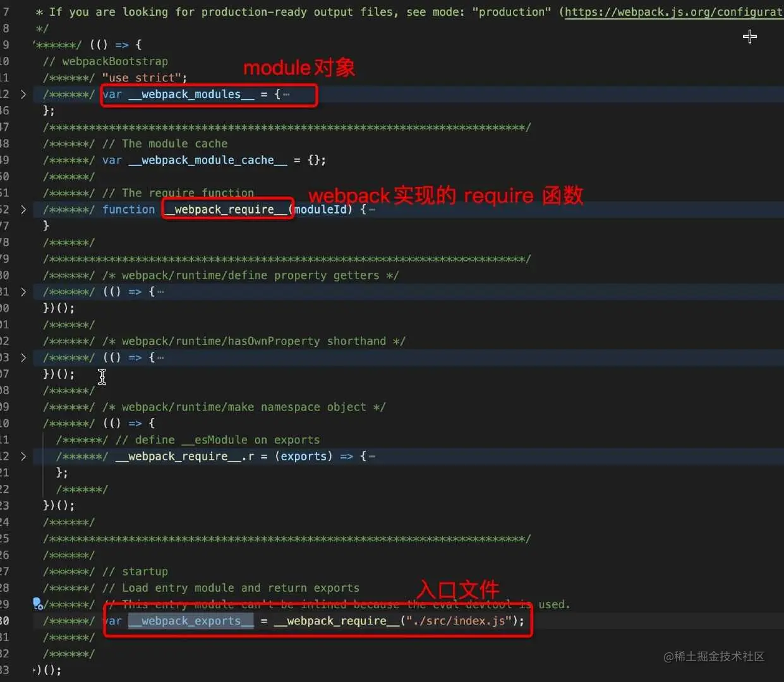Open the webpack.js.org configuration link
Screen dimensions: 784x682
point(673,12)
